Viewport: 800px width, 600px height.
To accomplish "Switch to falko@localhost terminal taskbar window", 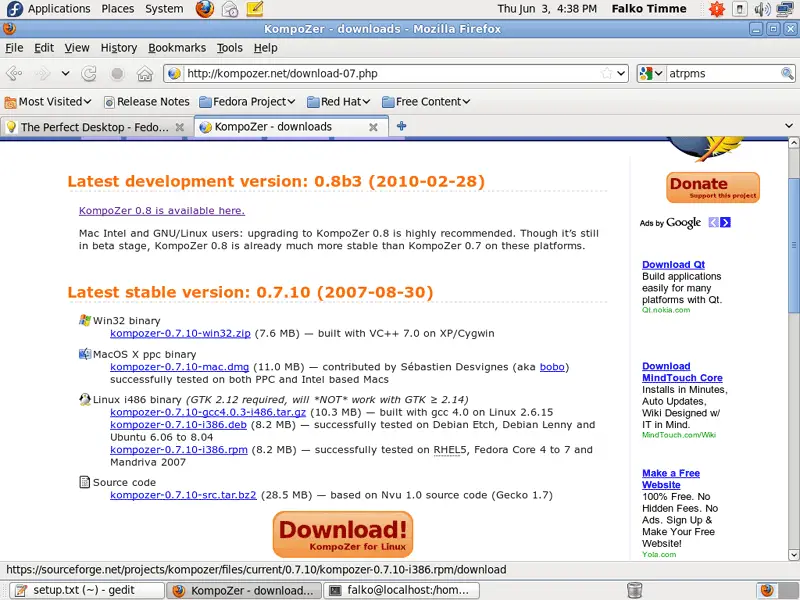I will [x=401, y=590].
